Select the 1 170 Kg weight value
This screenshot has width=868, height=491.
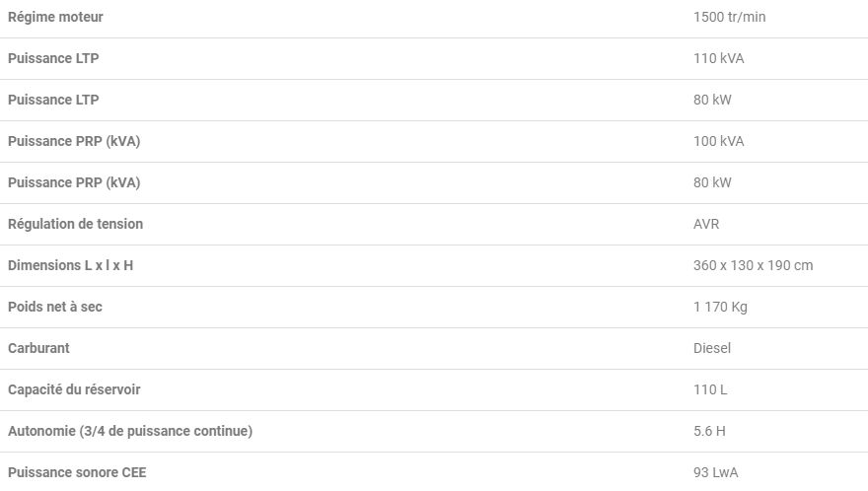[x=720, y=307]
